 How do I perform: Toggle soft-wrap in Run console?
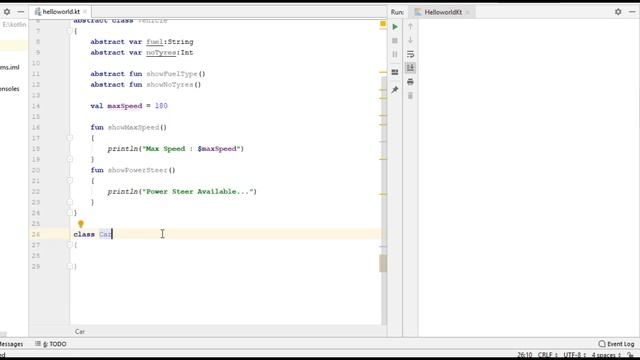coord(410,54)
